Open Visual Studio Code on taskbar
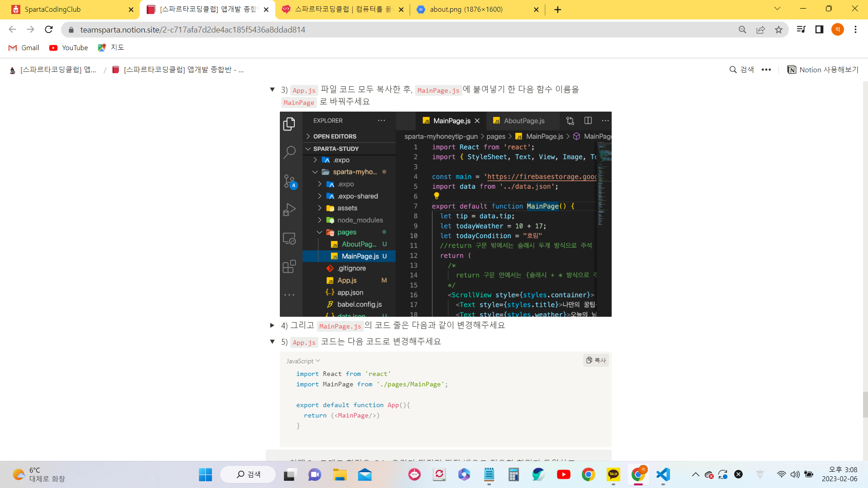 click(663, 474)
